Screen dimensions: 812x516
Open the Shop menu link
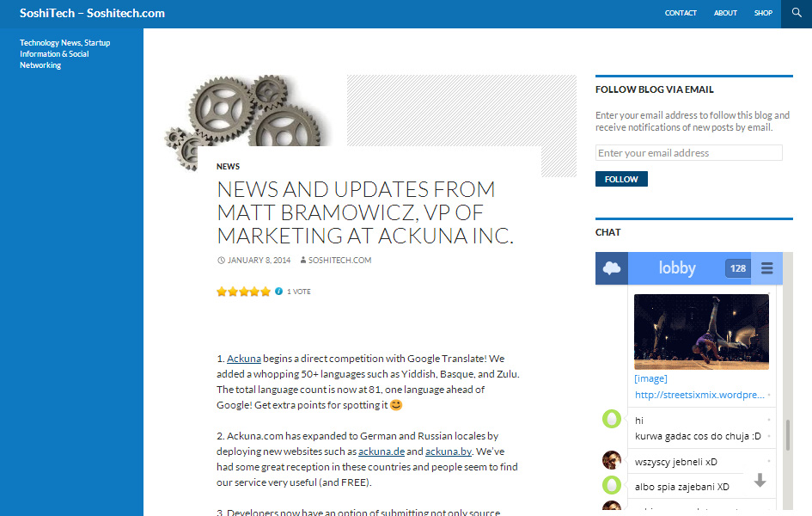pyautogui.click(x=763, y=14)
